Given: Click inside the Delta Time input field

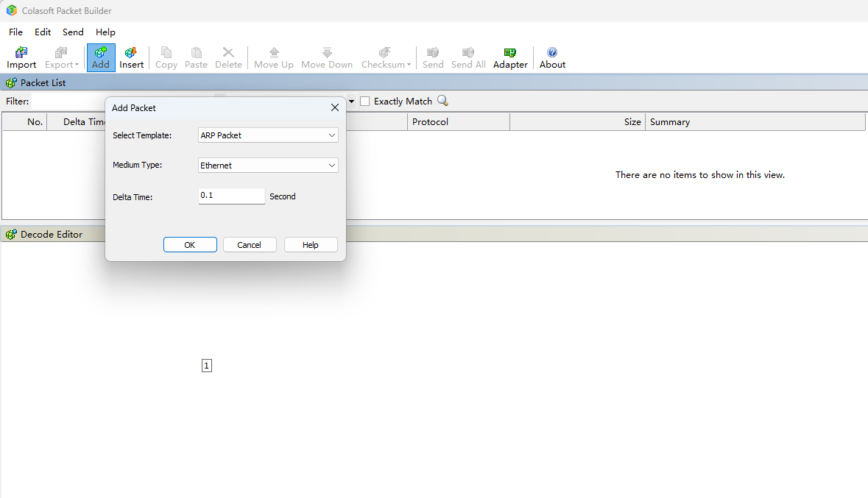Looking at the screenshot, I should pos(231,196).
